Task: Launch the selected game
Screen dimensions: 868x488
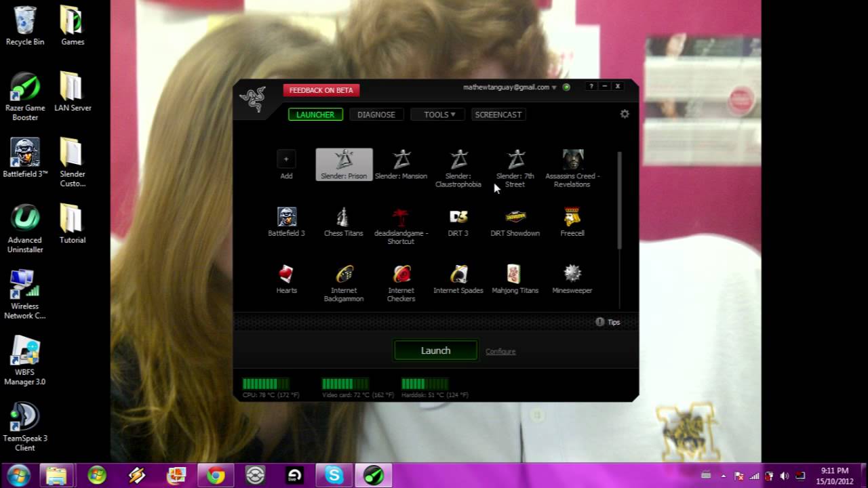Action: pos(435,350)
